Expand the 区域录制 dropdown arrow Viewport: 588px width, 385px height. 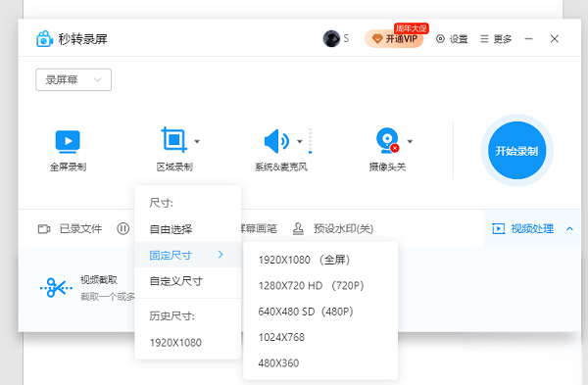(197, 141)
